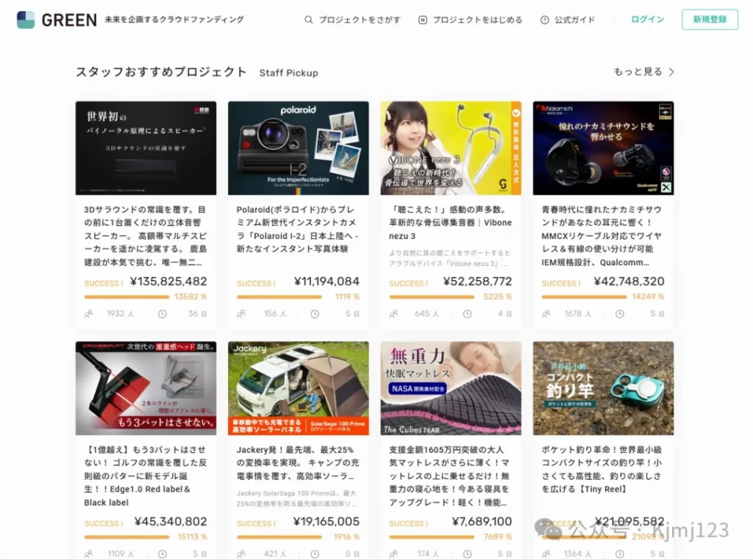This screenshot has width=753, height=560.
Task: Click the ナカミチサウンド project title
Action: [x=603, y=236]
